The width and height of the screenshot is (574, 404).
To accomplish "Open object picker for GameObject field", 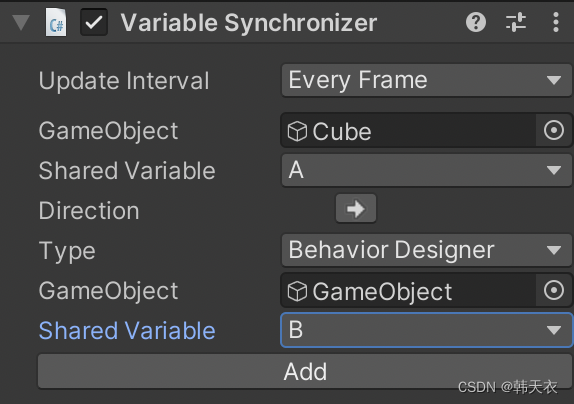I will point(554,290).
